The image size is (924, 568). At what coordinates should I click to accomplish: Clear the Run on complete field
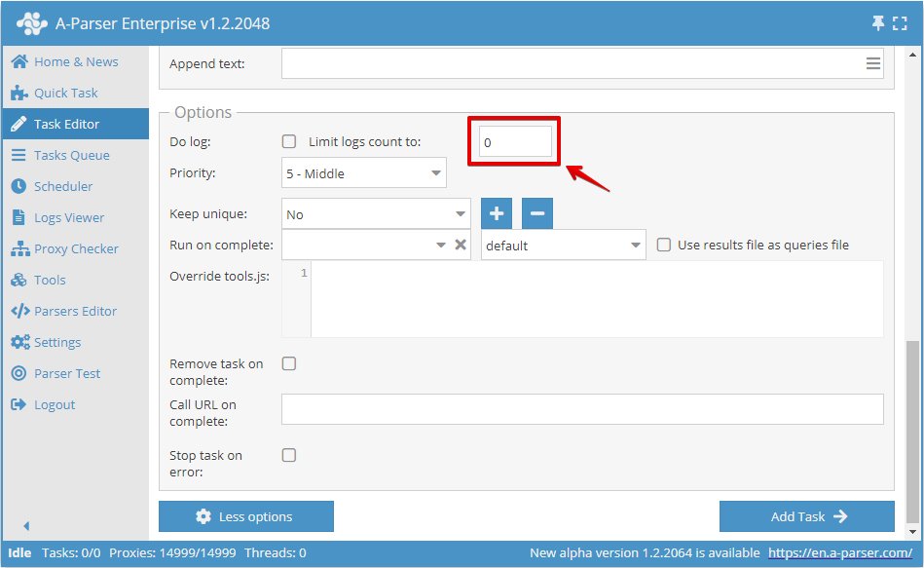(461, 245)
